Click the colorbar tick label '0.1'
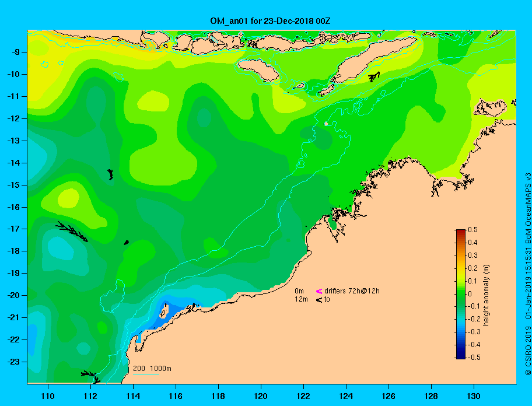532x406 pixels. 473,281
